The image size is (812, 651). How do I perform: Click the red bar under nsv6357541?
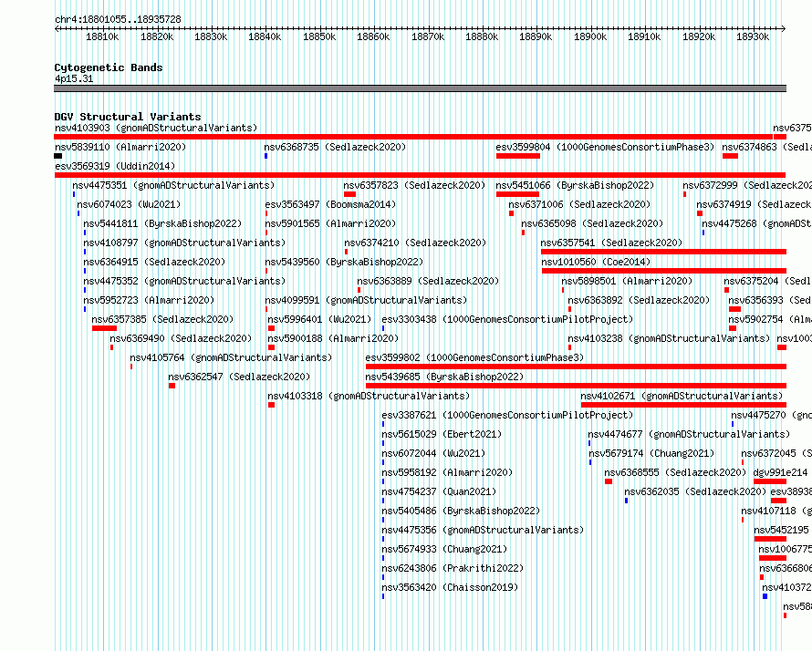click(663, 252)
